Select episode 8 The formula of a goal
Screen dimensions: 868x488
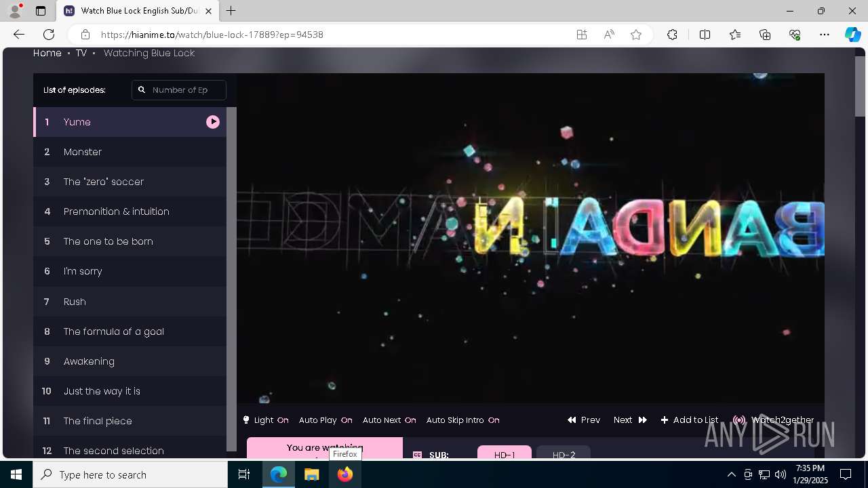pos(130,331)
